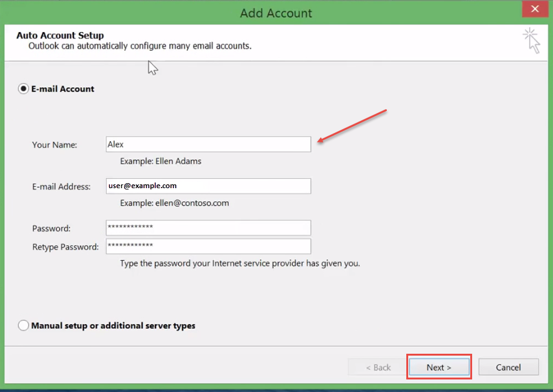Screen dimensions: 553x392
Task: Click the Add Account title text
Action: coord(276,13)
